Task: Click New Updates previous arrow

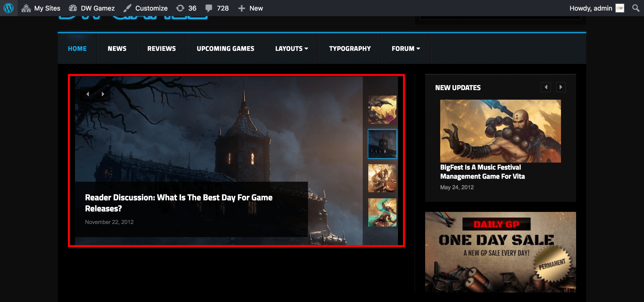Action: click(x=546, y=87)
